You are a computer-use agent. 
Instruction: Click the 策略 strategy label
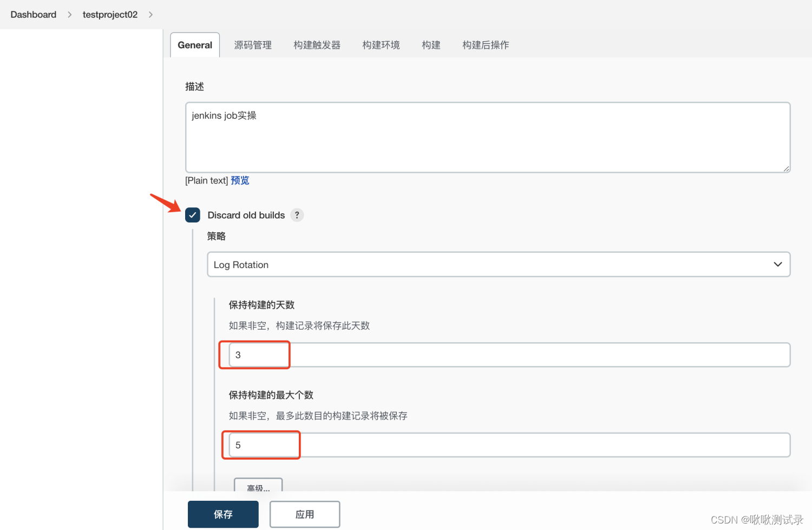(217, 236)
